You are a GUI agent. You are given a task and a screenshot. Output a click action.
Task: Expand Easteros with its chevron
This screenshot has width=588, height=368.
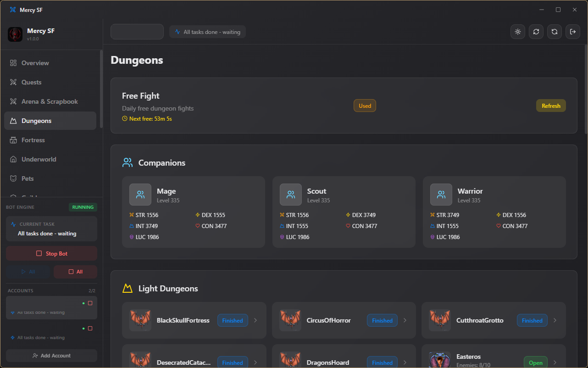555,362
